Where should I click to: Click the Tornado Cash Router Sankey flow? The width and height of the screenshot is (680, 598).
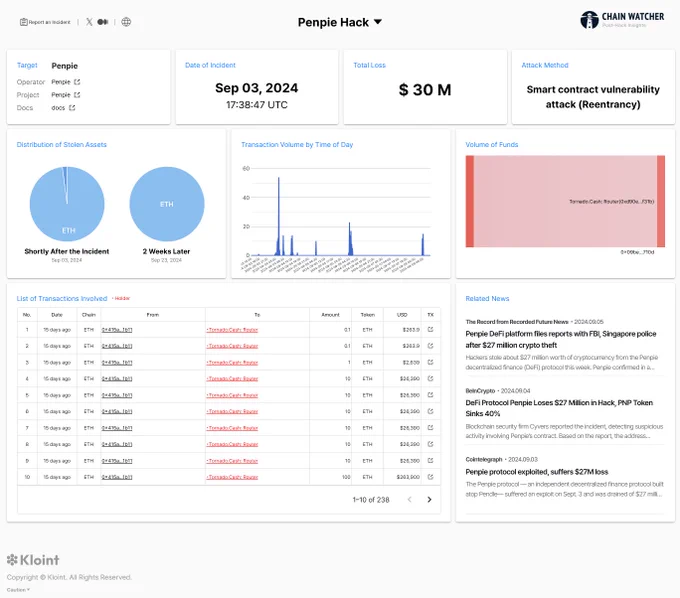pyautogui.click(x=565, y=201)
